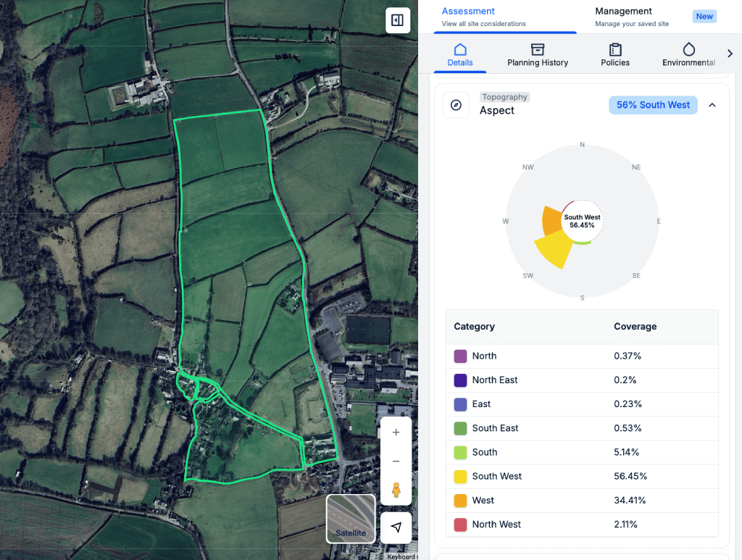The width and height of the screenshot is (742, 560).
Task: Select the Street View pegman icon
Action: 396,490
